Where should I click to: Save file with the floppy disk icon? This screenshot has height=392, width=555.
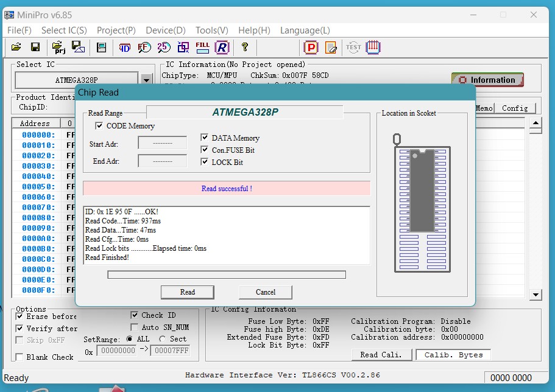coord(35,47)
